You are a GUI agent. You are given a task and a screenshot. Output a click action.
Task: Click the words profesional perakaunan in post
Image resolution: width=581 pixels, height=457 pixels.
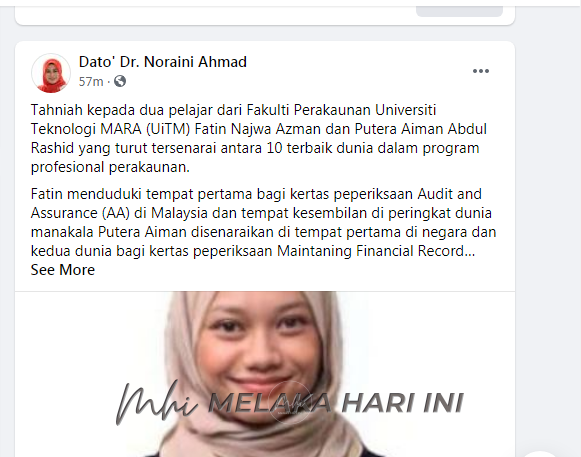click(110, 167)
